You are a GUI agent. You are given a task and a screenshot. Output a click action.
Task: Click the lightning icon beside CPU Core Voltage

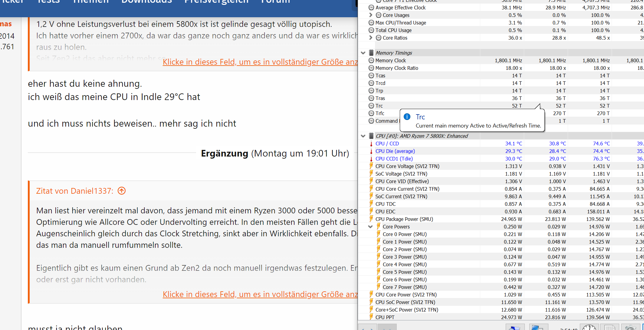[371, 166]
